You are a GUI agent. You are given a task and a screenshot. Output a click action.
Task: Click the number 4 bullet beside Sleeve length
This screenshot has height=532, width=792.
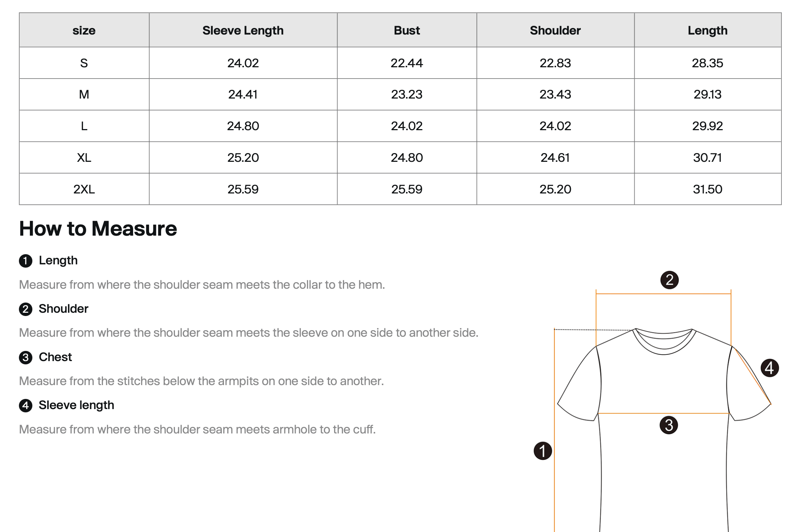click(25, 406)
